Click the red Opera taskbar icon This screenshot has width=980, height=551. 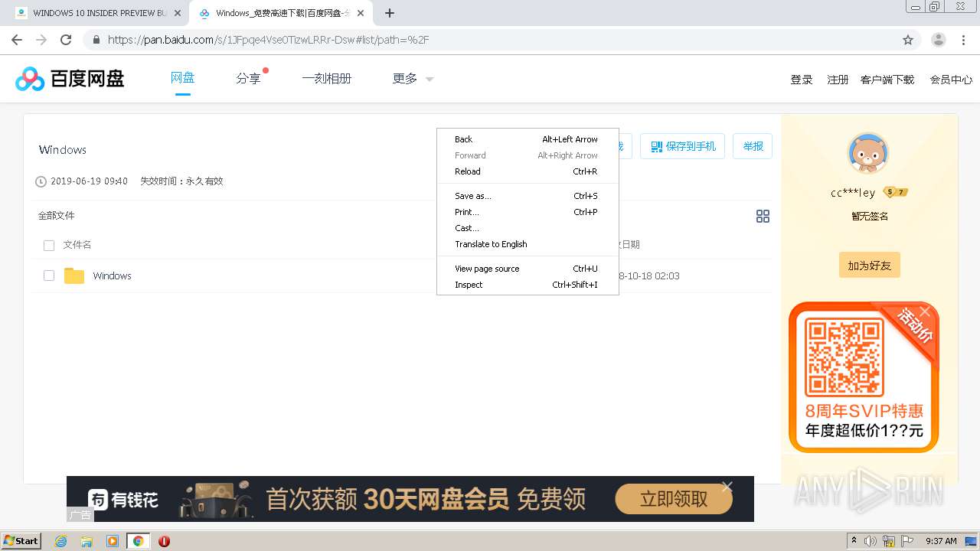click(x=164, y=541)
